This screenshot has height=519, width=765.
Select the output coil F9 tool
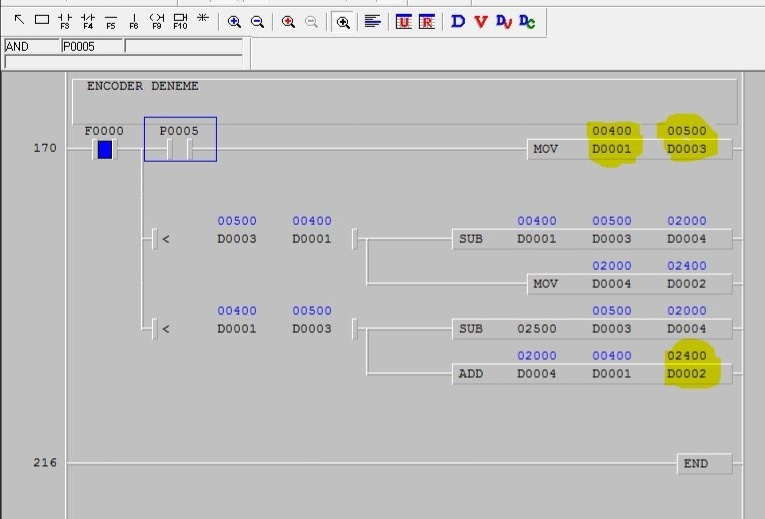click(157, 21)
